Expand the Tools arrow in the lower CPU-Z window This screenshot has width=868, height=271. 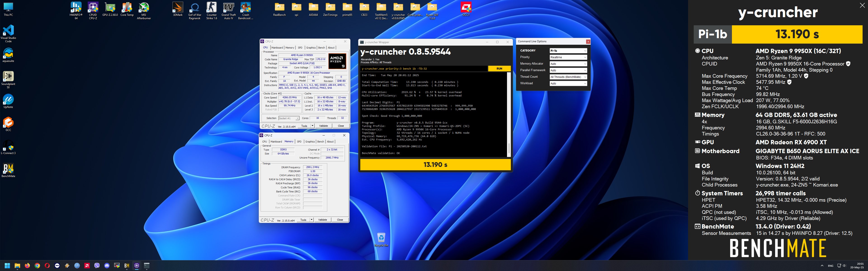pos(311,220)
